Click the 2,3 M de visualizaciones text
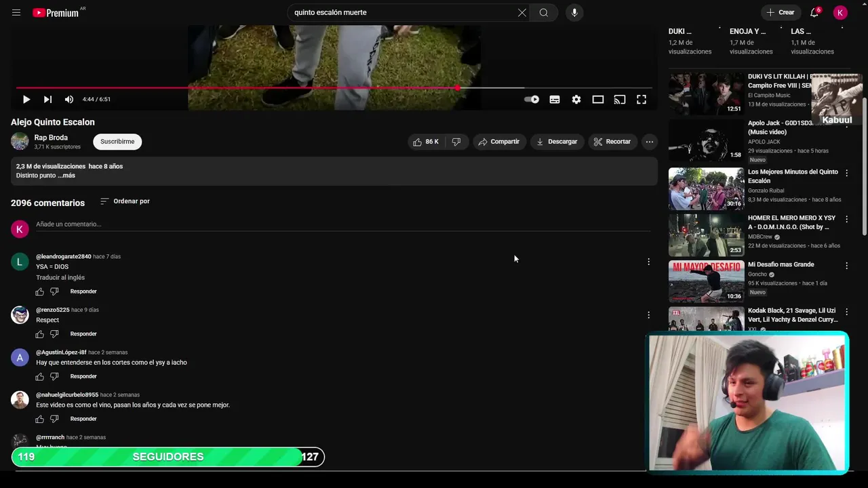Image resolution: width=868 pixels, height=488 pixels. 51,166
